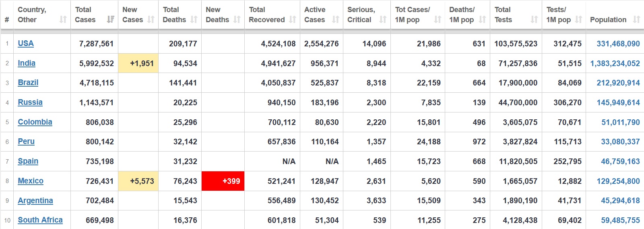Select Peru deaths per million 972
The image size is (644, 229).
pyautogui.click(x=479, y=142)
